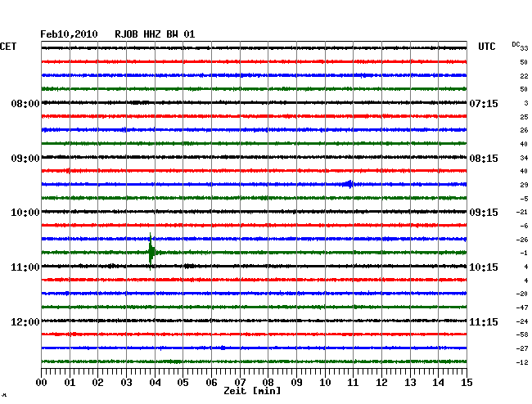Click the 09:15 UTC time label
The image size is (532, 404).
tap(484, 213)
